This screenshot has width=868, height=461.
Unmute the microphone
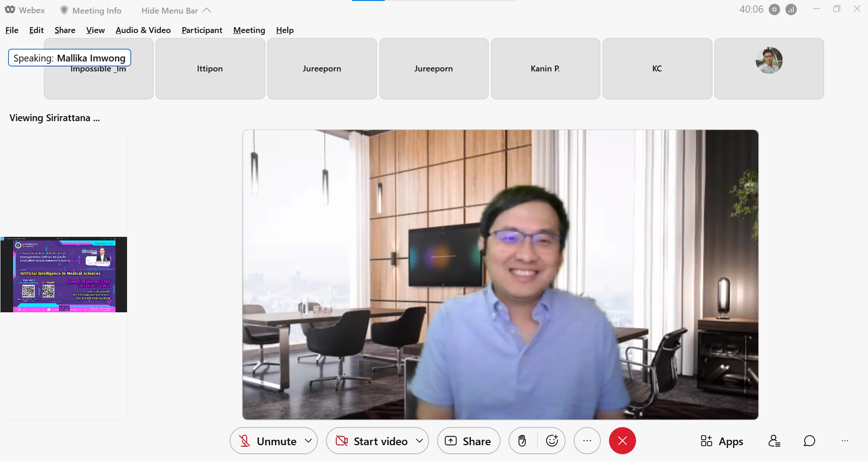[x=269, y=441]
